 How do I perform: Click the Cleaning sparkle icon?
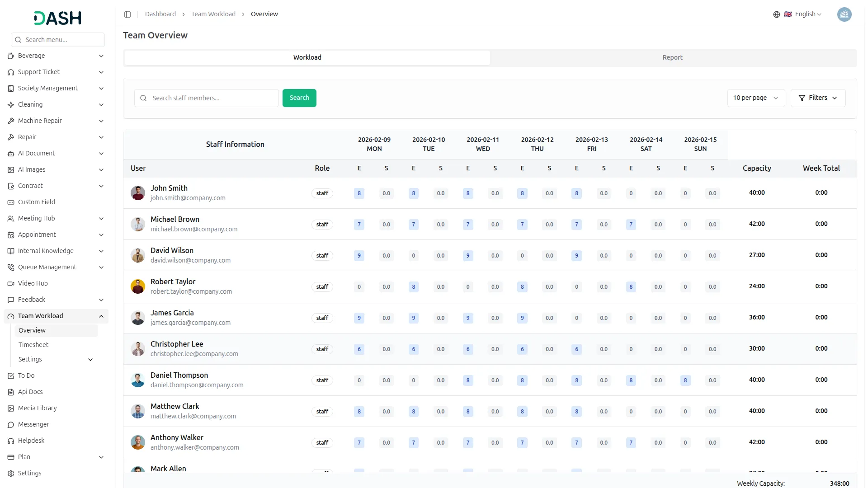pyautogui.click(x=11, y=105)
